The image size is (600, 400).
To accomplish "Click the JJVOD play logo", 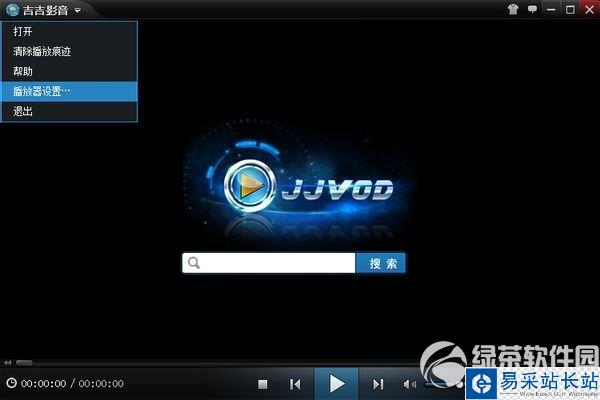I will tap(250, 186).
